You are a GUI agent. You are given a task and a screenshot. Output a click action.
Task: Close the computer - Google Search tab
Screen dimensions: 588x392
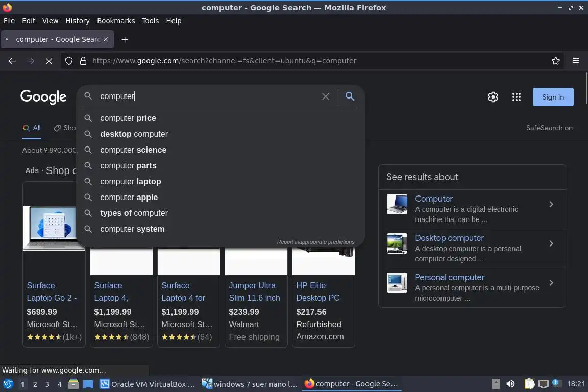click(106, 39)
